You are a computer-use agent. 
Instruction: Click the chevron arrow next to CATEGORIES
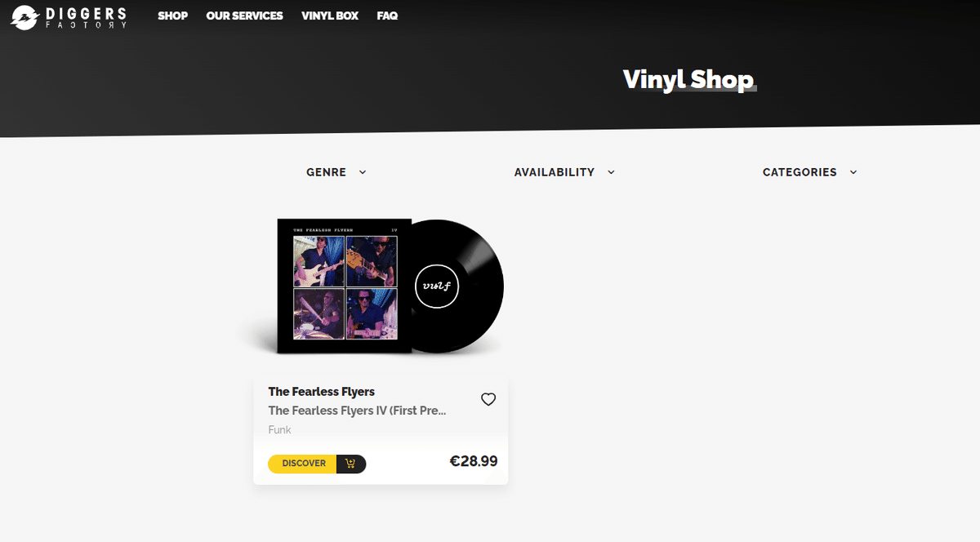point(853,172)
